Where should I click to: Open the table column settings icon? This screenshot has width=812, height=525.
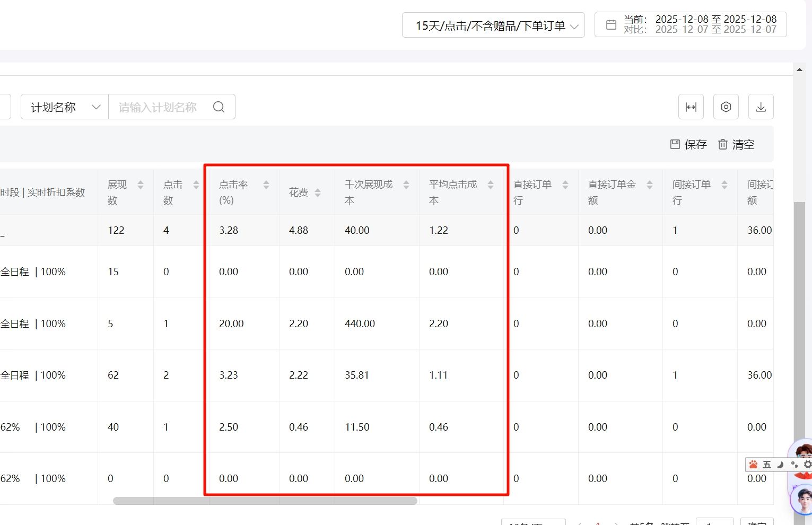pyautogui.click(x=726, y=107)
